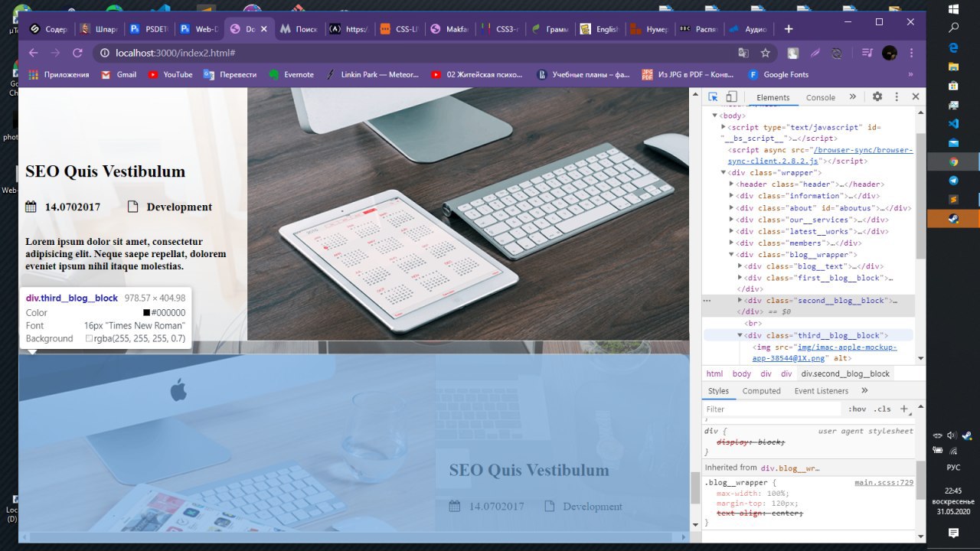Activate the DevTools element inspector tool
Viewport: 980px width, 551px height.
click(713, 97)
